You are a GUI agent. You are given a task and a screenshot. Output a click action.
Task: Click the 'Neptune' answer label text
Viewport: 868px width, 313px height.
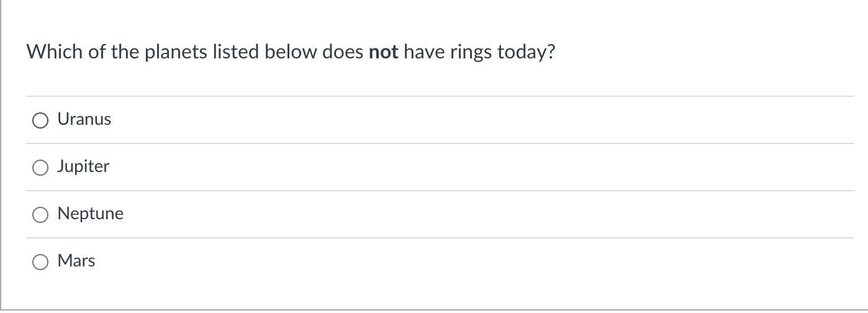90,214
